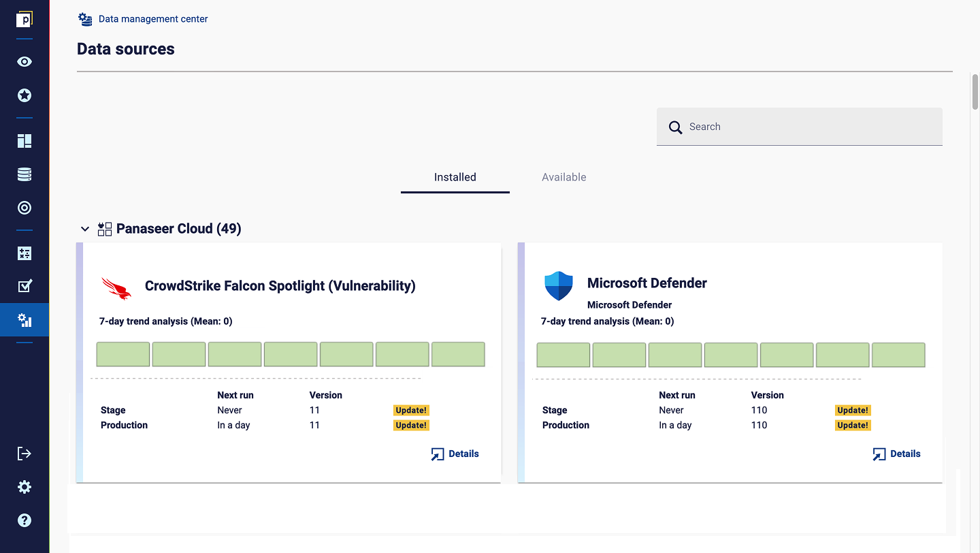Open Details for CrowdStrike Falcon Spotlight

point(455,454)
